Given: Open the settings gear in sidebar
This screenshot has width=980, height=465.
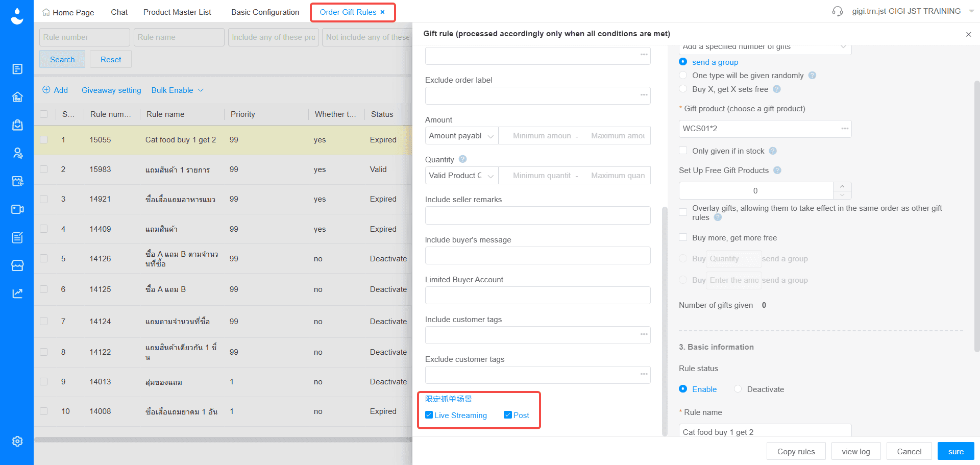Looking at the screenshot, I should click(x=17, y=441).
